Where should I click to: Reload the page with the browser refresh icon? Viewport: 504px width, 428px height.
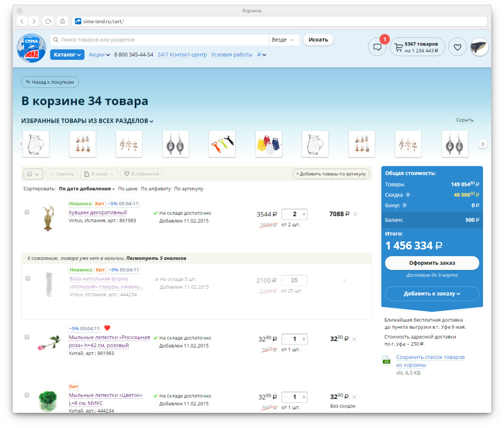pos(48,21)
